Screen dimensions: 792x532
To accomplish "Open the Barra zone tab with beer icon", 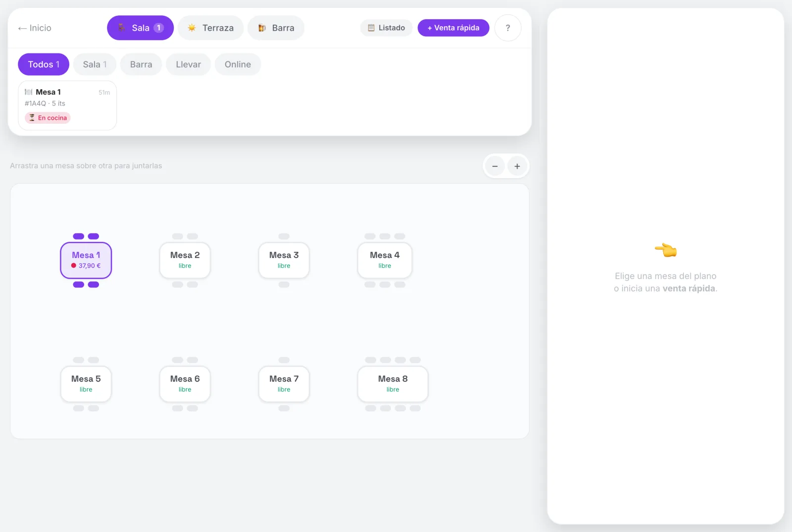I will point(276,28).
